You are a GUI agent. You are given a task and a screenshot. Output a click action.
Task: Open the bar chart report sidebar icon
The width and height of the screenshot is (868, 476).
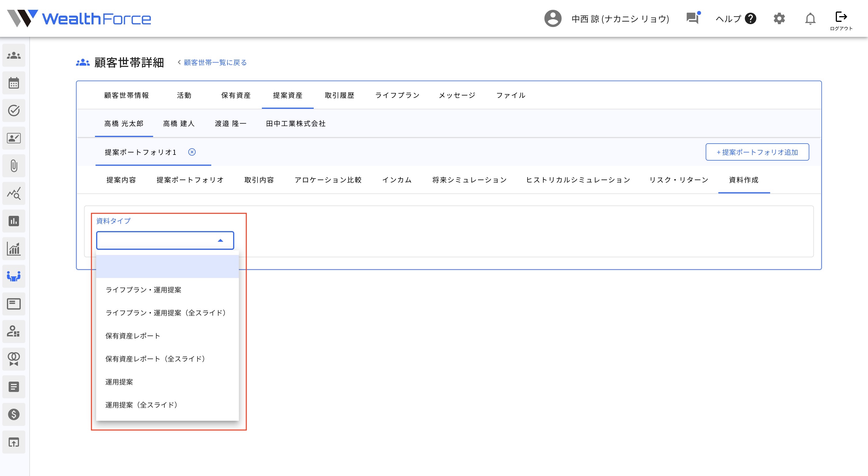14,221
